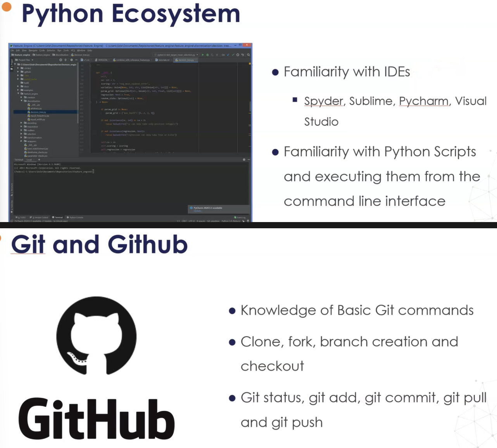The width and height of the screenshot is (497, 448).
Task: Switch to the tutorials.rst editor tab
Action: [163, 60]
